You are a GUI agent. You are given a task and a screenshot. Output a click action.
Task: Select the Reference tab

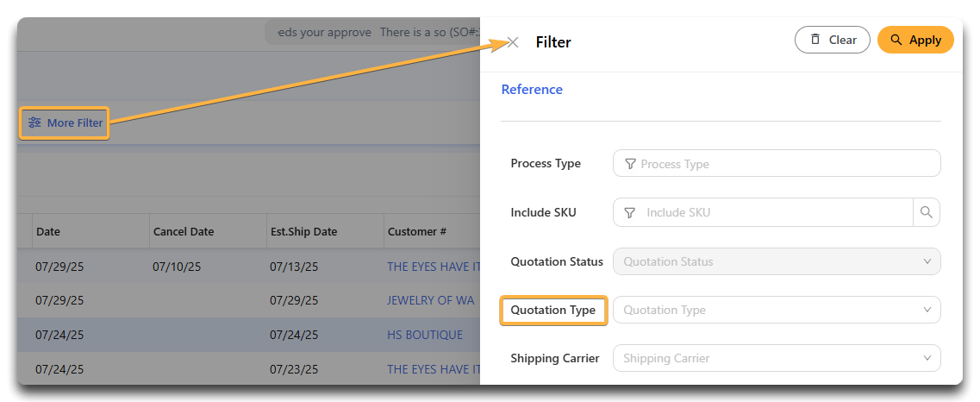pos(532,90)
